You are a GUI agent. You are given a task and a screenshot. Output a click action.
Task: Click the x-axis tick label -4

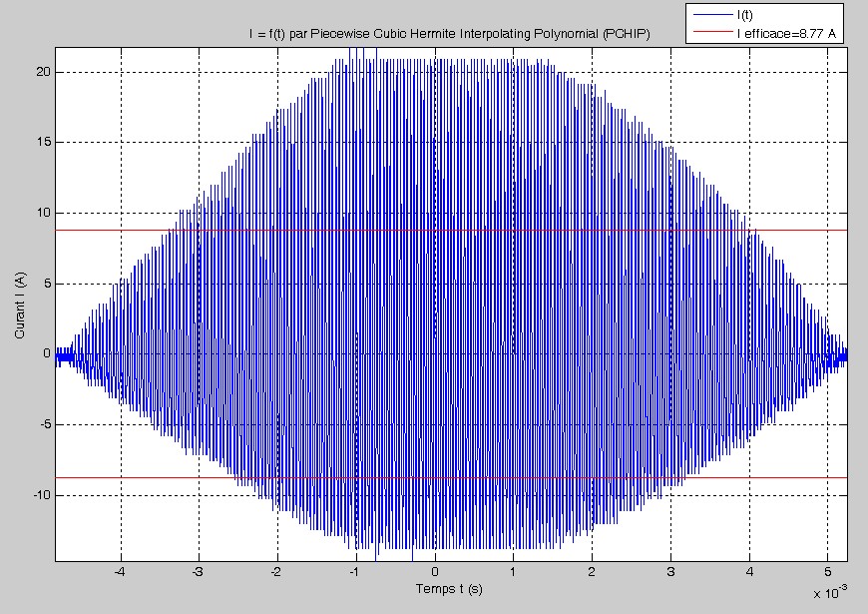[x=120, y=573]
